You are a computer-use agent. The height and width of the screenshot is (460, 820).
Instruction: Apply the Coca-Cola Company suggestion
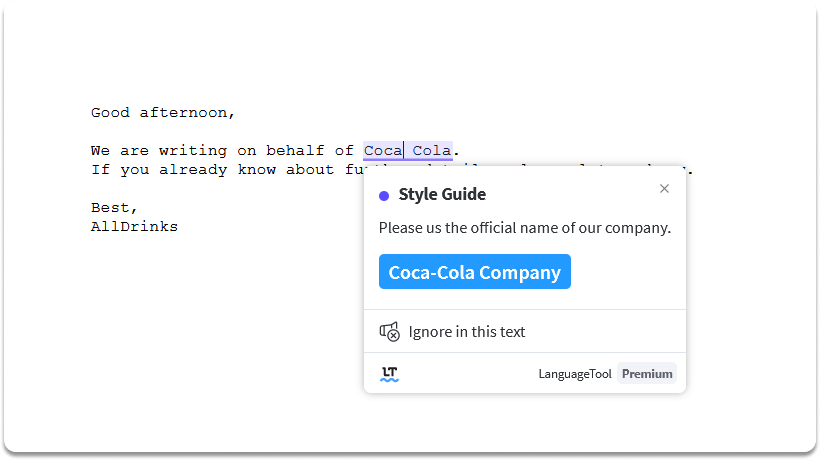[474, 272]
